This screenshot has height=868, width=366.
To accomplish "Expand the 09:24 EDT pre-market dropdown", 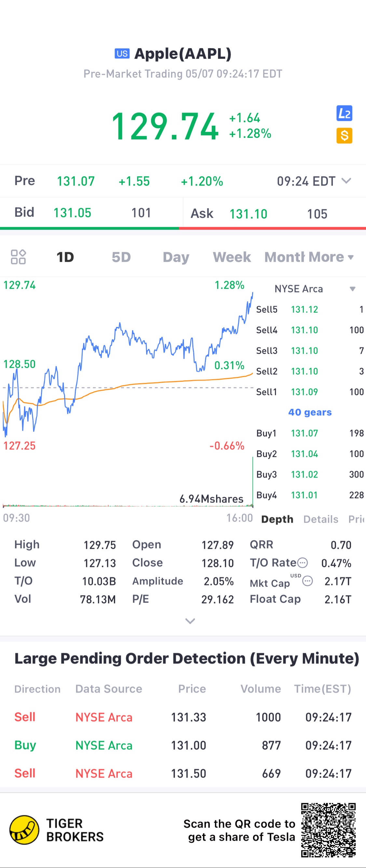I will point(346,181).
